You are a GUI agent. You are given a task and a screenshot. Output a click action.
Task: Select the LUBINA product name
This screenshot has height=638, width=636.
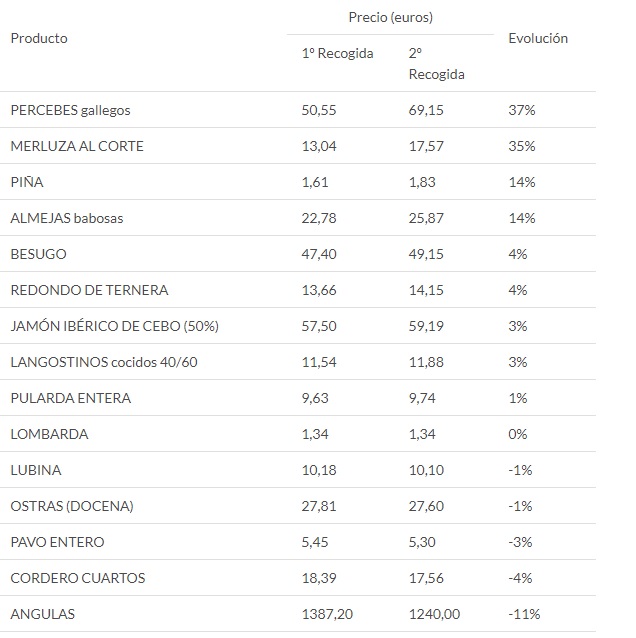36,470
